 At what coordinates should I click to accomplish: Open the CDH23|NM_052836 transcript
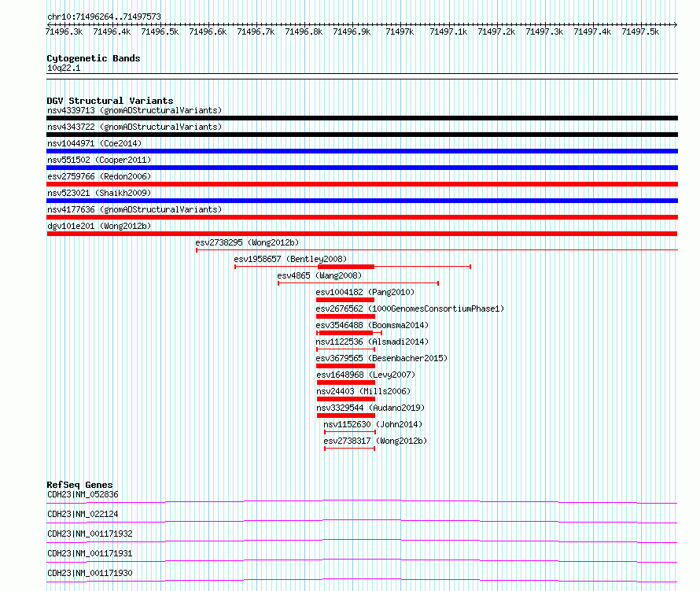click(83, 494)
